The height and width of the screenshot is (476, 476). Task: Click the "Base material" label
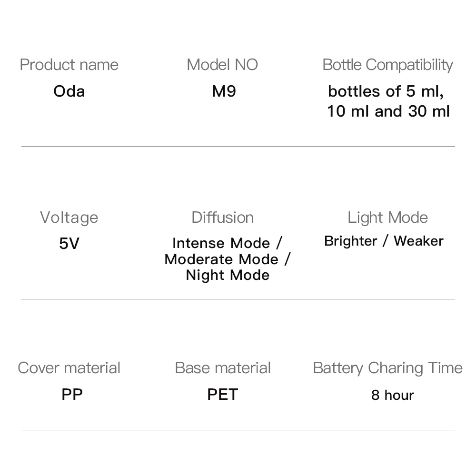pos(223,368)
